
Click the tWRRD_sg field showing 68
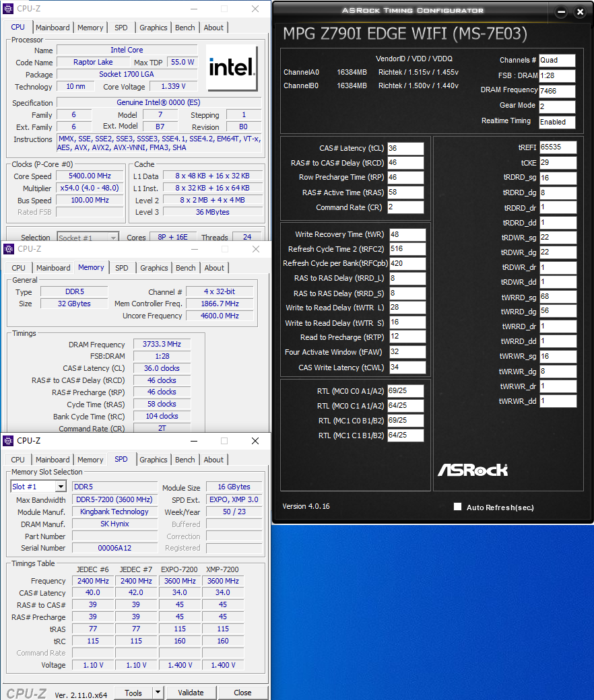click(558, 297)
